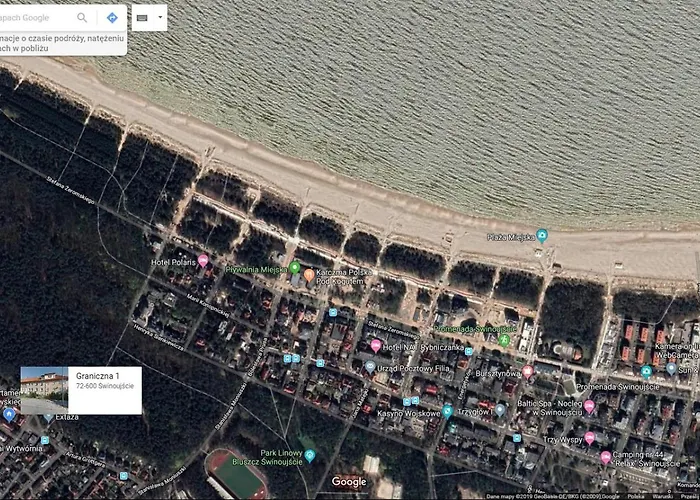
Task: Click the Polska region link
Action: [635, 496]
